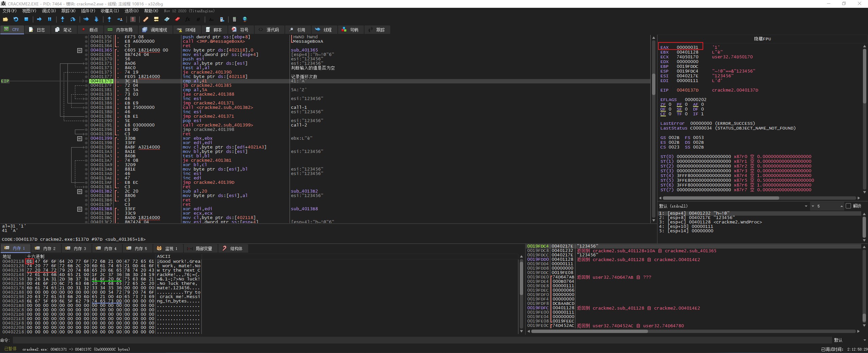Collapse the function block at 00401399
Image resolution: width=868 pixels, height=353 pixels.
tap(80, 138)
